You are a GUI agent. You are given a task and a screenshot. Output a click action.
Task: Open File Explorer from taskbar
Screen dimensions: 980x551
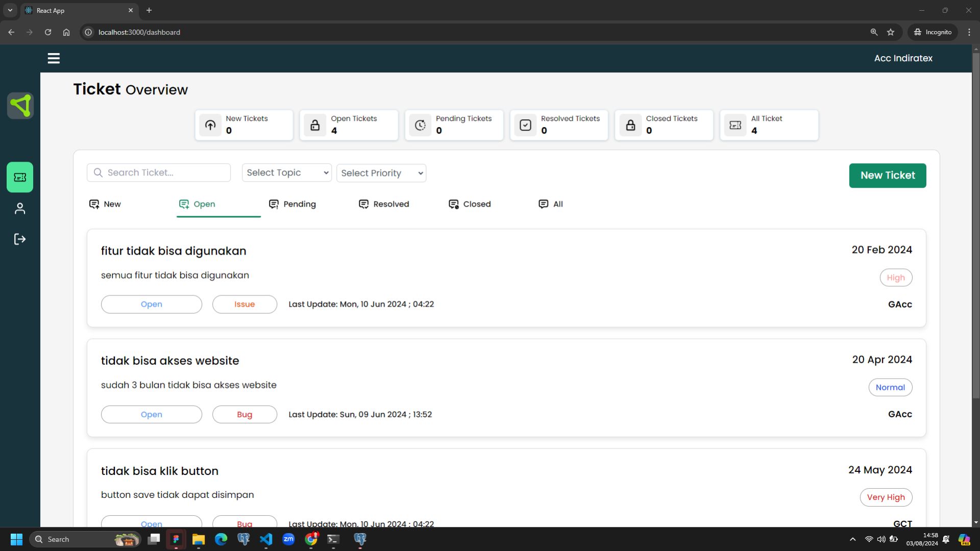click(199, 539)
